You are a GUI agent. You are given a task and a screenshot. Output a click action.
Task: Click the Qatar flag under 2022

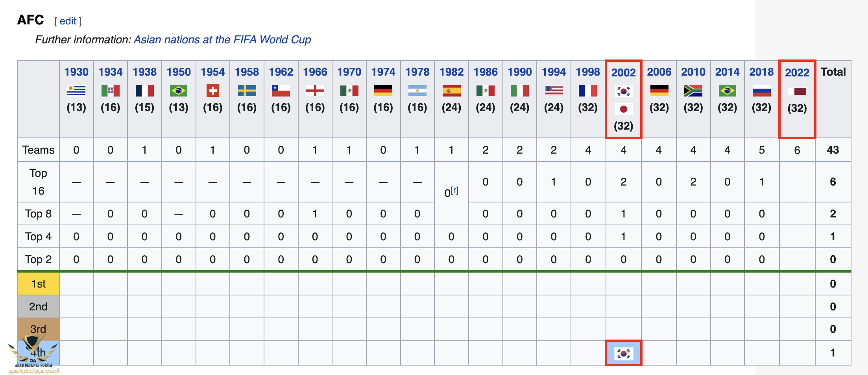797,91
